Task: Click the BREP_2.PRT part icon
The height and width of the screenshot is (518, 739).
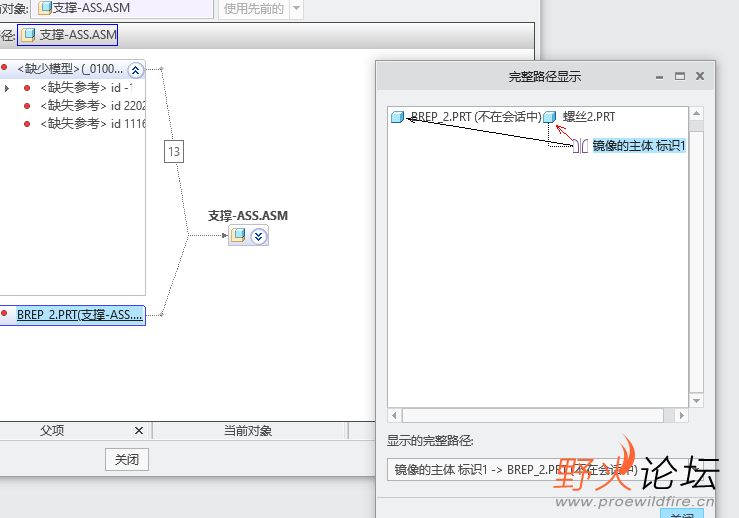Action: tap(397, 116)
